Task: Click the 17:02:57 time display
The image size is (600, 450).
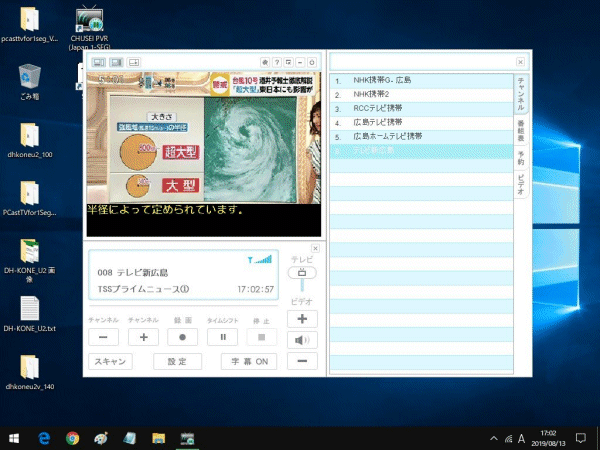Action: (x=256, y=289)
